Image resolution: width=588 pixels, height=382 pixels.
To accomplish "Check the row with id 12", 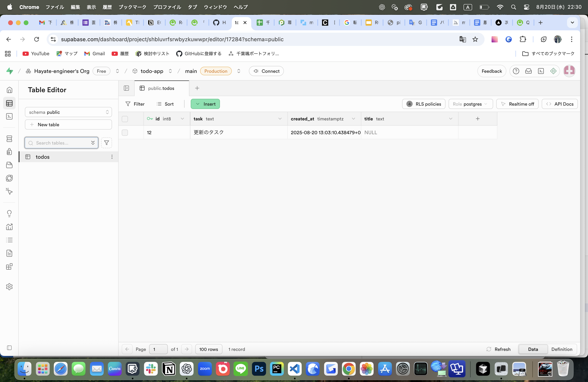I will (125, 132).
